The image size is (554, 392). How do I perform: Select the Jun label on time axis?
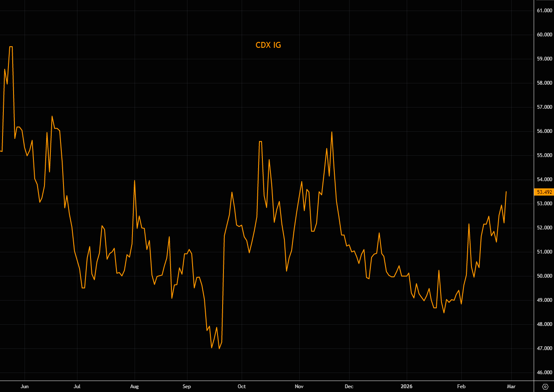25,386
